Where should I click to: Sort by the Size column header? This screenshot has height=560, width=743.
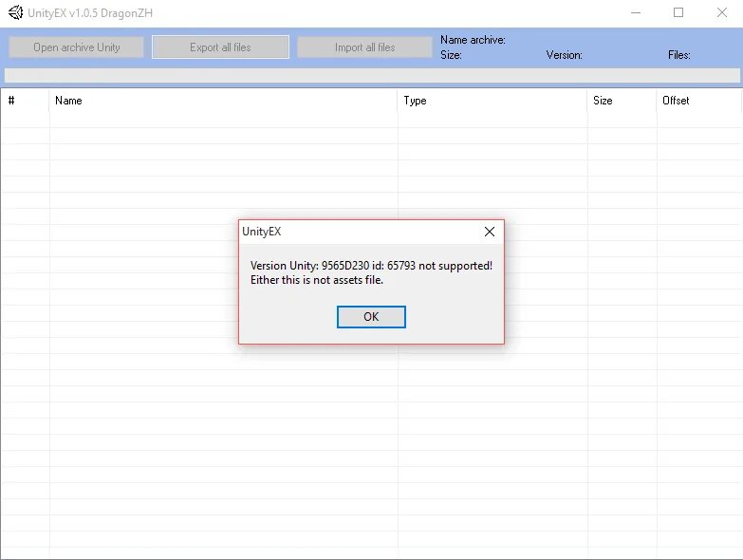[x=622, y=101]
